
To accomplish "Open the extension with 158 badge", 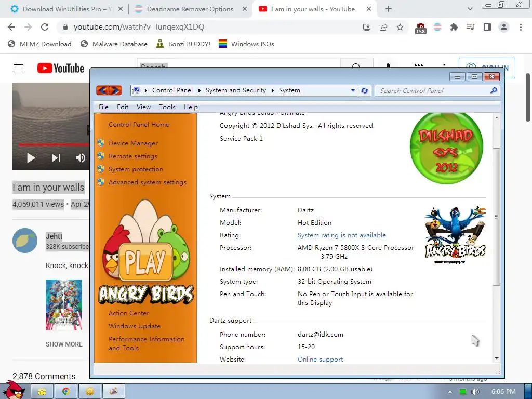I will click(420, 28).
